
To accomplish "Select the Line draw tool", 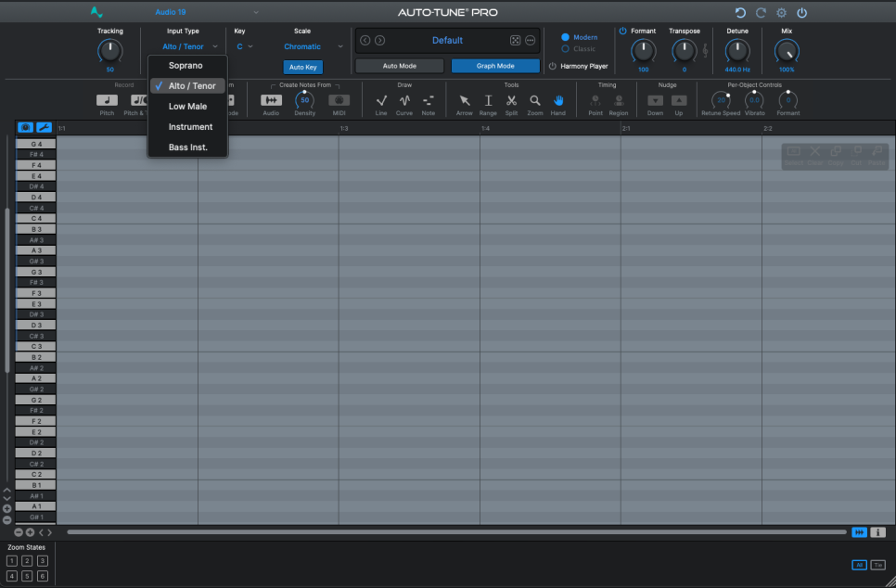I will pos(381,100).
